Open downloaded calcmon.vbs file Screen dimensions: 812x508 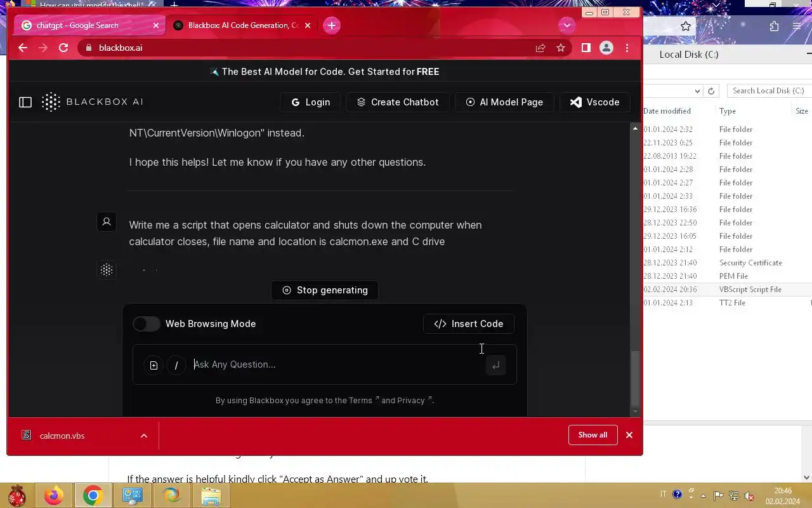click(62, 436)
